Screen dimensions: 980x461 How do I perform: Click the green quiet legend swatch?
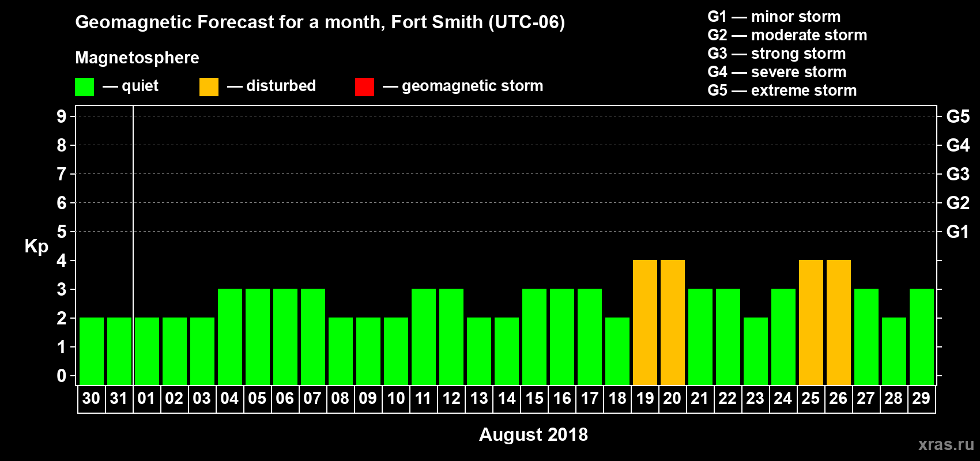[x=84, y=87]
